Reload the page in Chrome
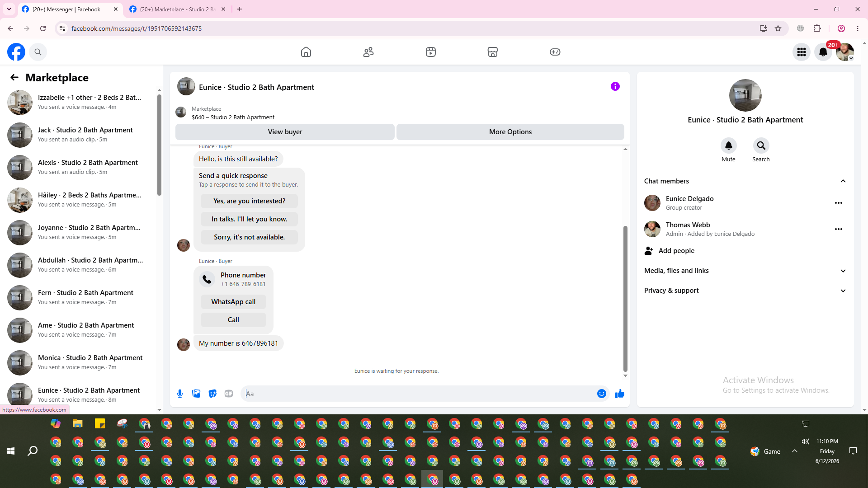This screenshot has height=488, width=868. pos(43,28)
